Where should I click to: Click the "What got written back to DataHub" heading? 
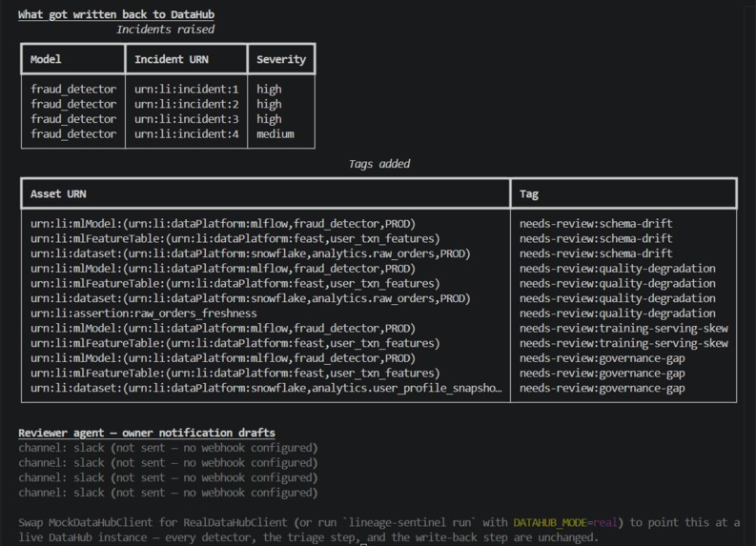click(116, 14)
